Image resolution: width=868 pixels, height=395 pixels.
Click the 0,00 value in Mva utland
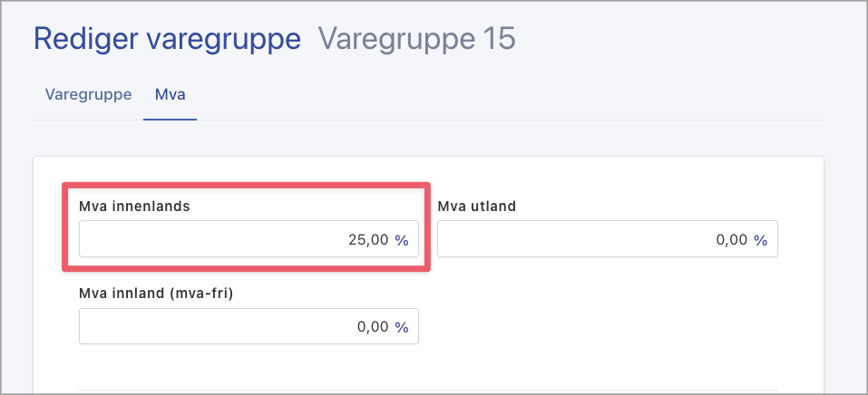tap(731, 240)
